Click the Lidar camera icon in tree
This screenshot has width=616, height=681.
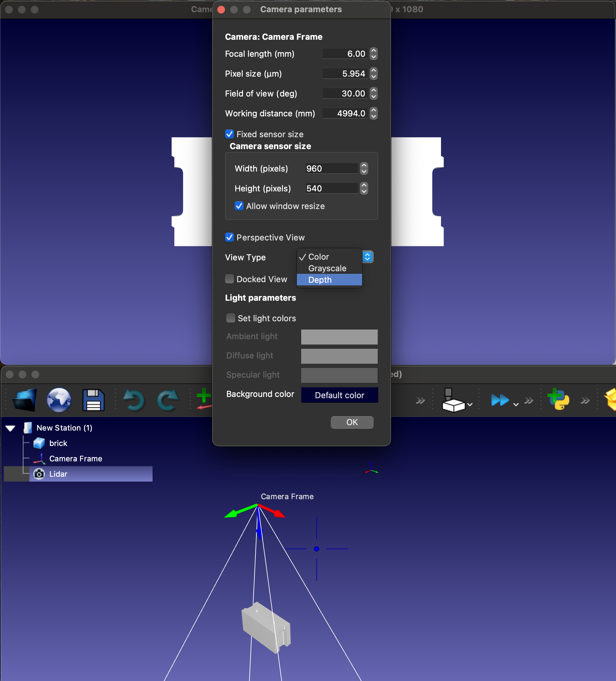39,474
